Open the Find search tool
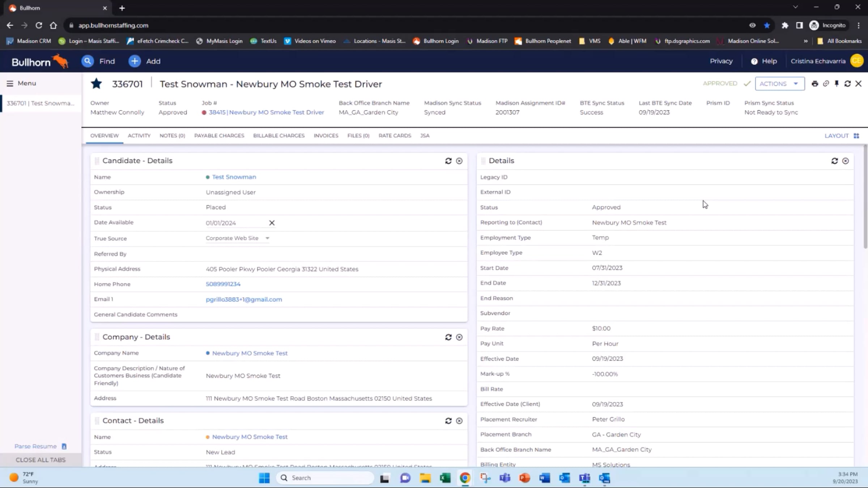 point(98,61)
